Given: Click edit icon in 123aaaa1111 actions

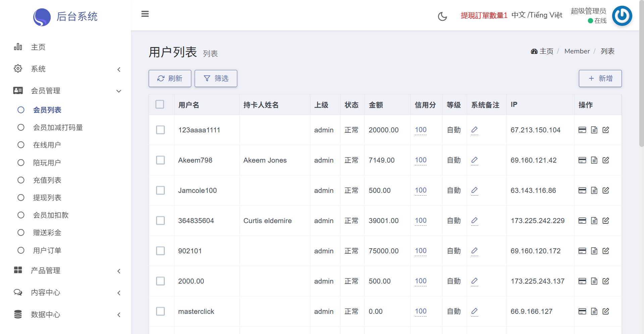Looking at the screenshot, I should click(x=606, y=130).
